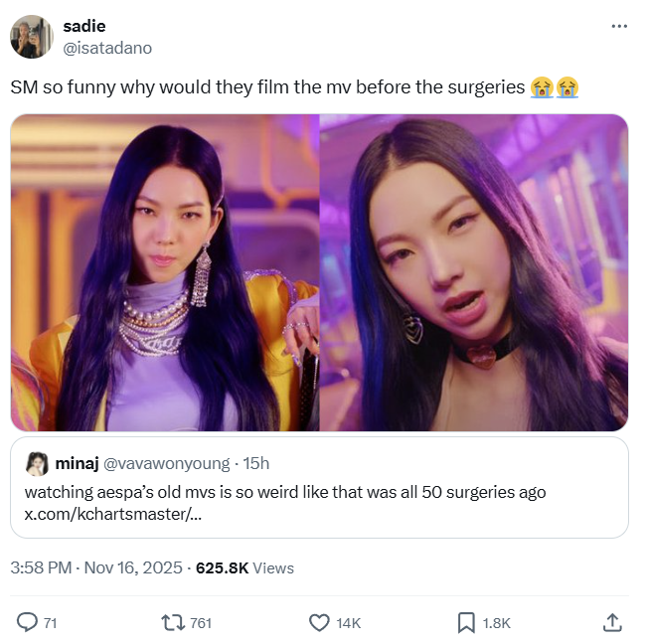Click the reply speech bubble icon
Image resolution: width=646 pixels, height=644 pixels.
[x=27, y=622]
